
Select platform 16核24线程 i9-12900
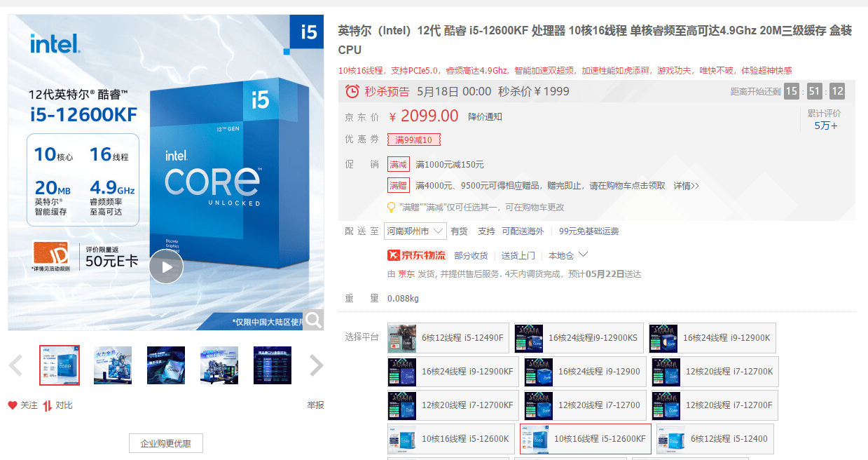click(x=585, y=372)
